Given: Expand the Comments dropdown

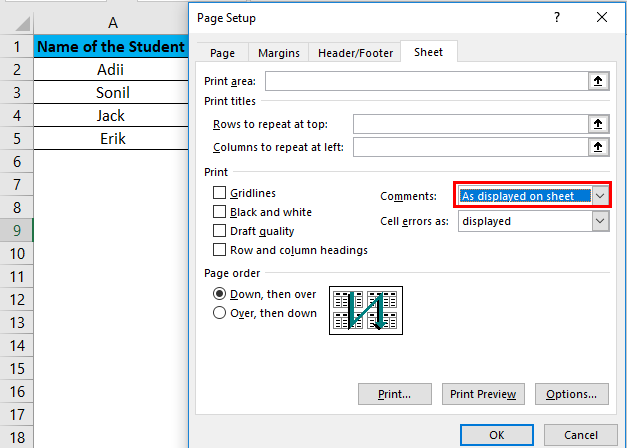Looking at the screenshot, I should tap(600, 196).
